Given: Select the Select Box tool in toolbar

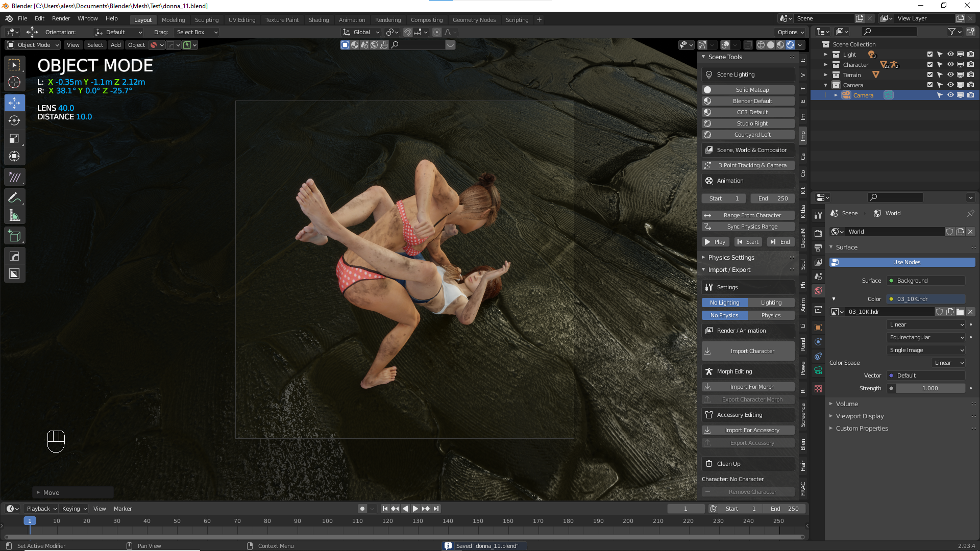Looking at the screenshot, I should point(14,65).
